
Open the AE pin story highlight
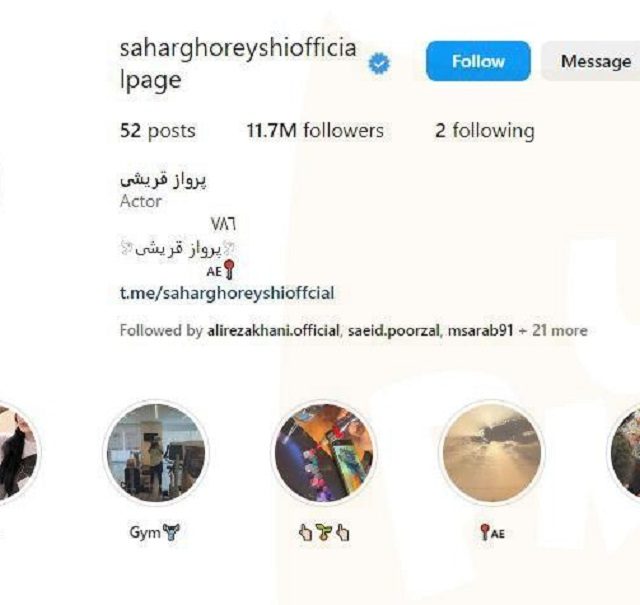[492, 452]
